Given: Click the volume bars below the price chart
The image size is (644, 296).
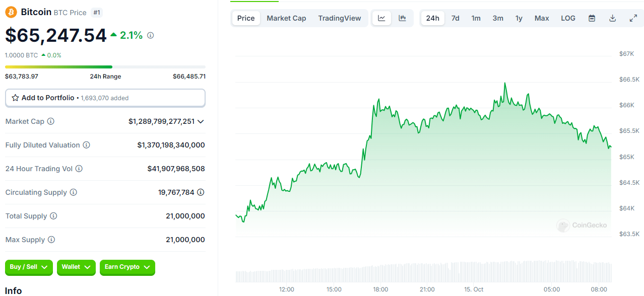Looking at the screenshot, I should pos(423,271).
